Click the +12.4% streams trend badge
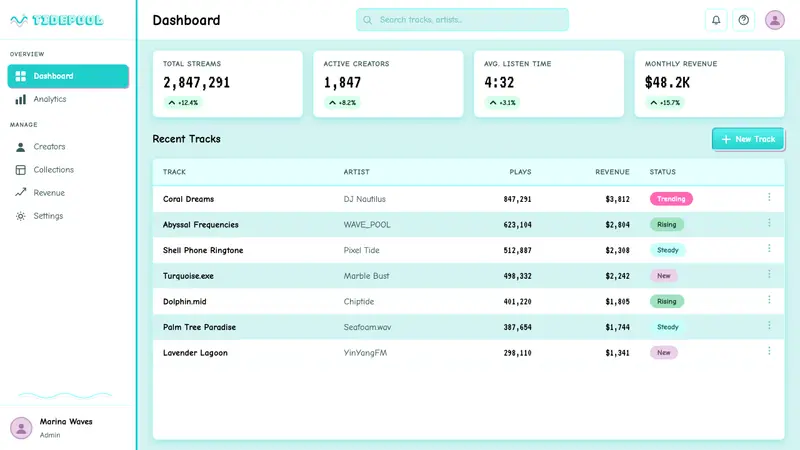The width and height of the screenshot is (800, 450). [x=183, y=103]
